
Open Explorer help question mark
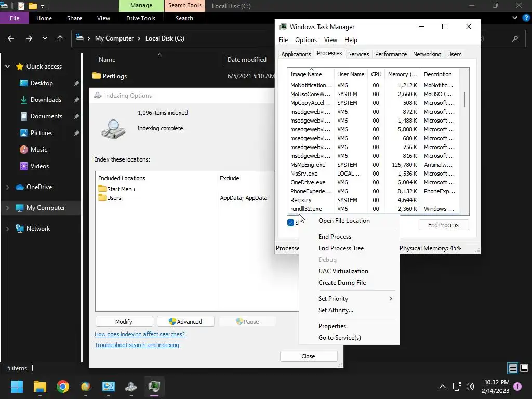point(526,18)
